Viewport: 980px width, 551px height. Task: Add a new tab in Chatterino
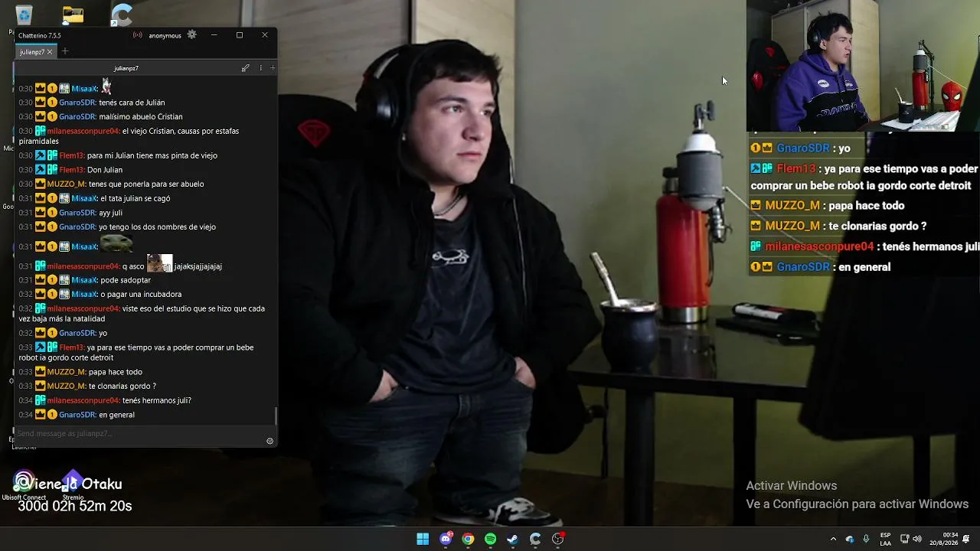point(65,51)
